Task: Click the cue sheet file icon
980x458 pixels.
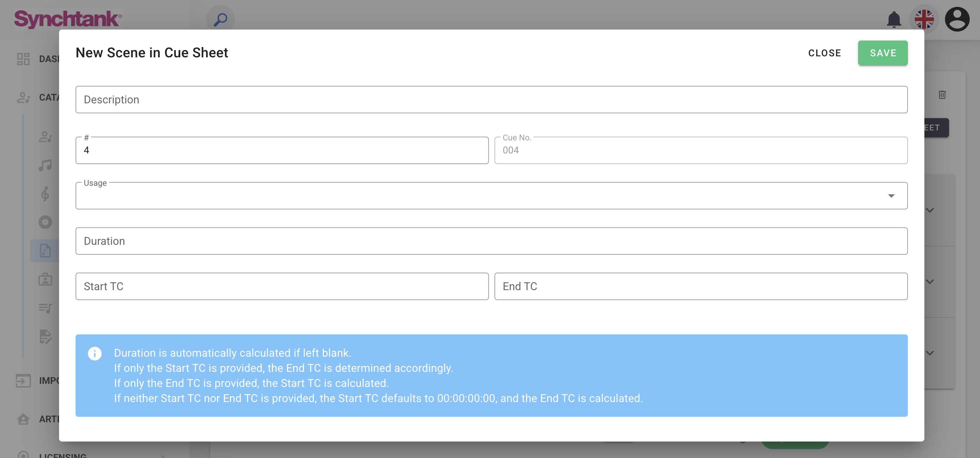Action: coord(45,251)
